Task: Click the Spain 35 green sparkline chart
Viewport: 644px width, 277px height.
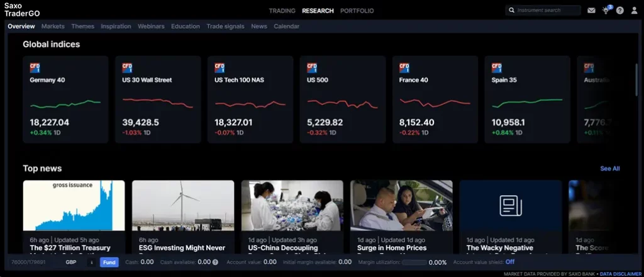Action: (x=528, y=103)
